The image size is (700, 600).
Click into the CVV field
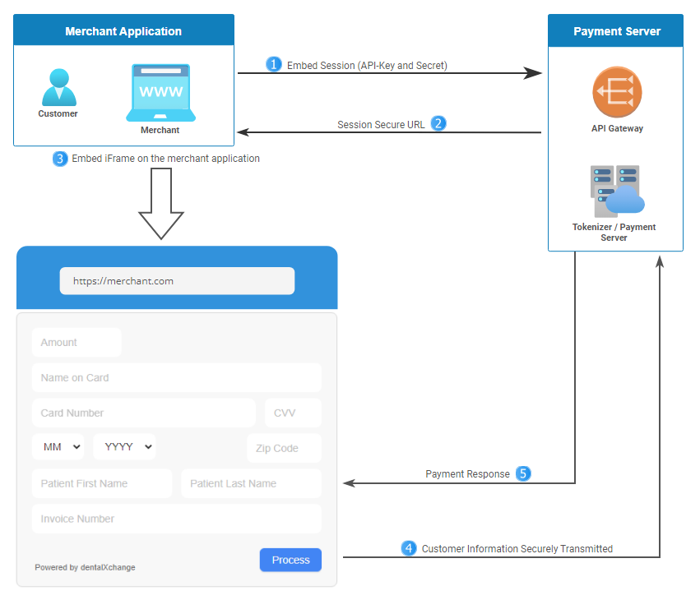click(292, 413)
